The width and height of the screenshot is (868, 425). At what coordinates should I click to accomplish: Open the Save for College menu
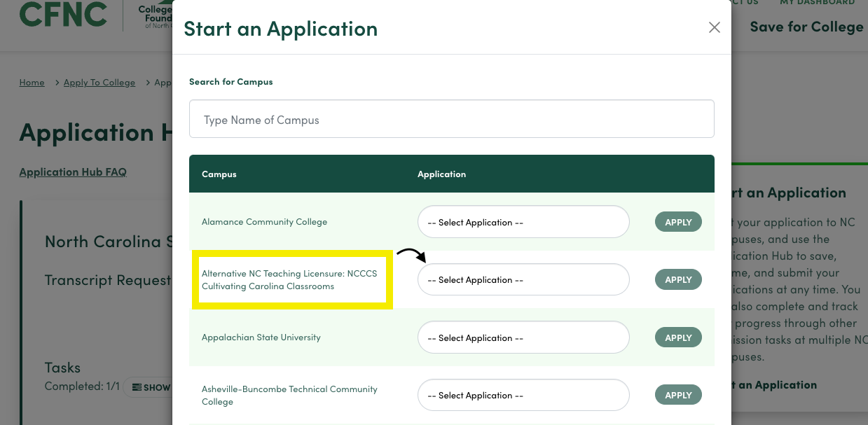(x=806, y=27)
